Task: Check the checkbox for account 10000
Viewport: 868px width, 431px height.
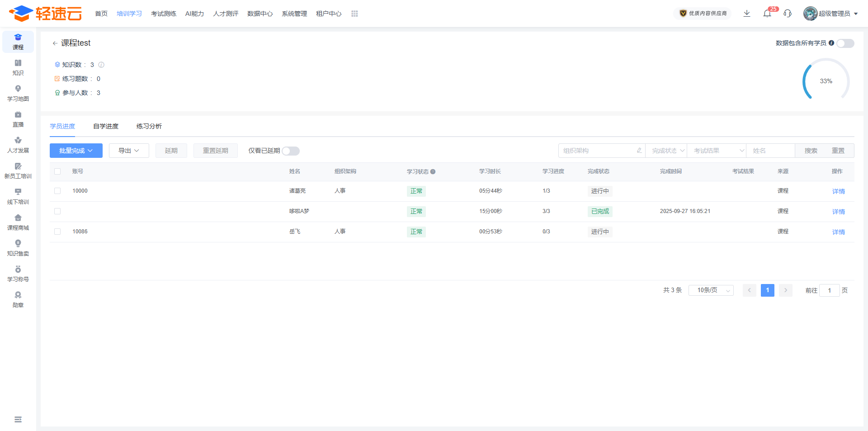Action: tap(57, 191)
